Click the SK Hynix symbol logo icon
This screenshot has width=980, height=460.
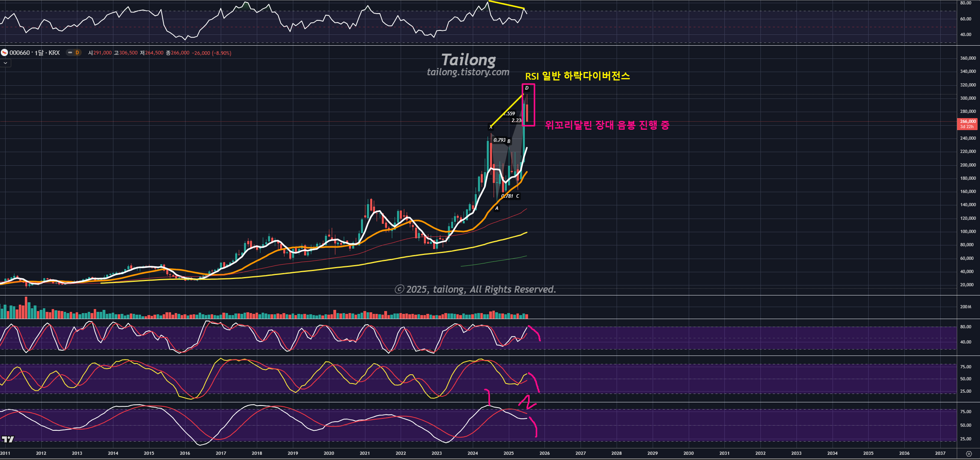4,52
